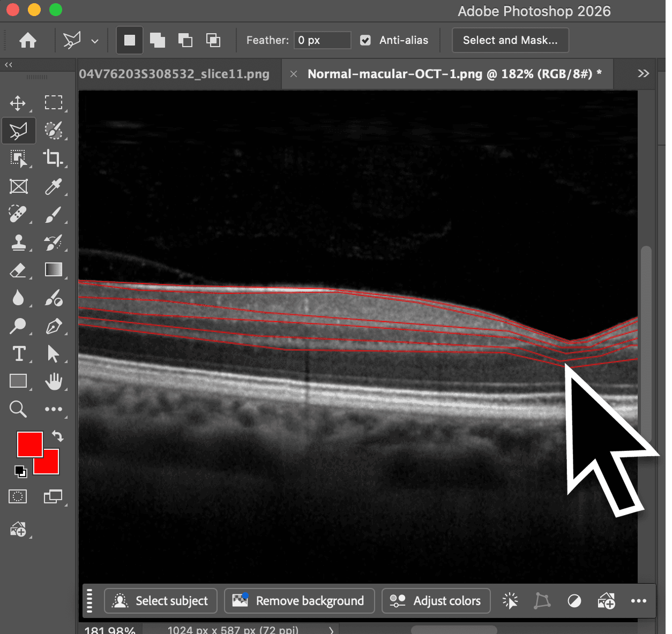Create adjustment layer from task bar circle icon
The image size is (672, 634).
coord(574,601)
